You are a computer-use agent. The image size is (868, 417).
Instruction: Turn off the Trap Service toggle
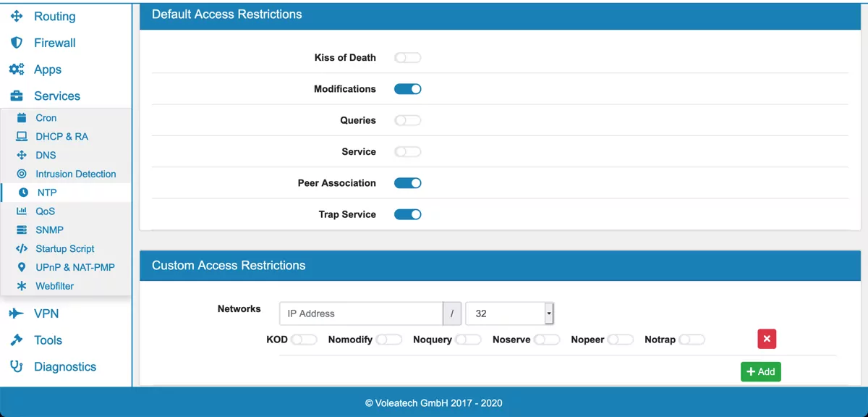pyautogui.click(x=407, y=214)
